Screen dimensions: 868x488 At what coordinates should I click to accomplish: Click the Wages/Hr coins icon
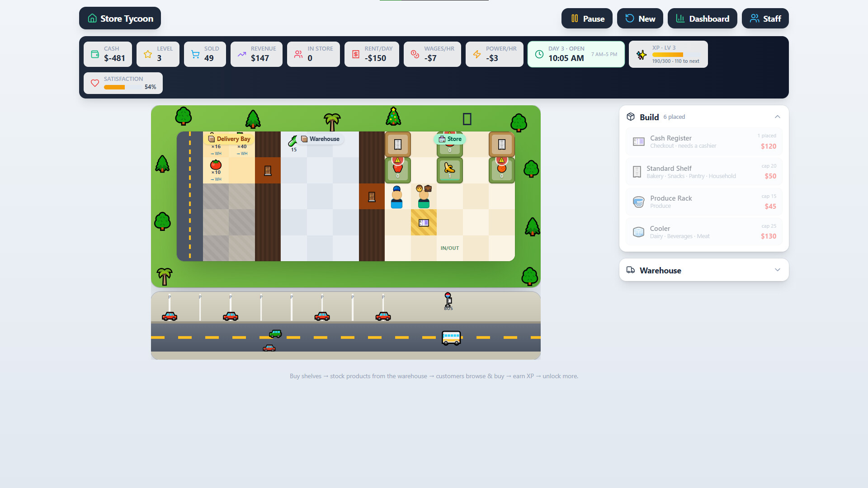click(415, 54)
